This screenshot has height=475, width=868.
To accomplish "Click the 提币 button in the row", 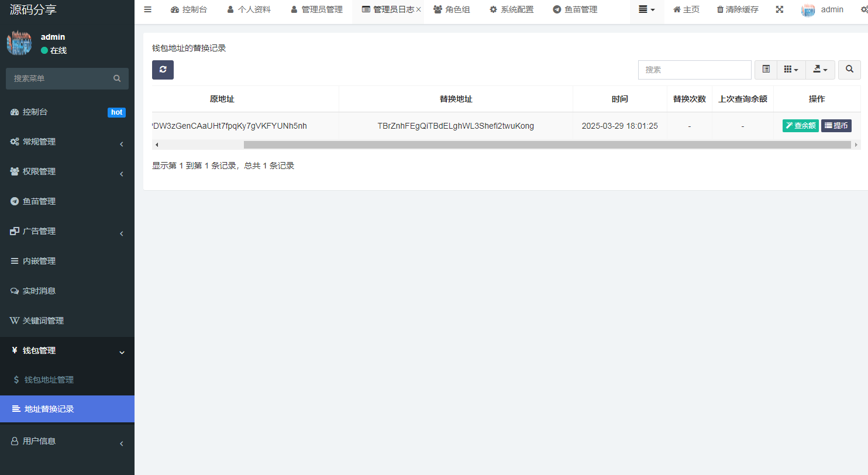I will pos(836,126).
